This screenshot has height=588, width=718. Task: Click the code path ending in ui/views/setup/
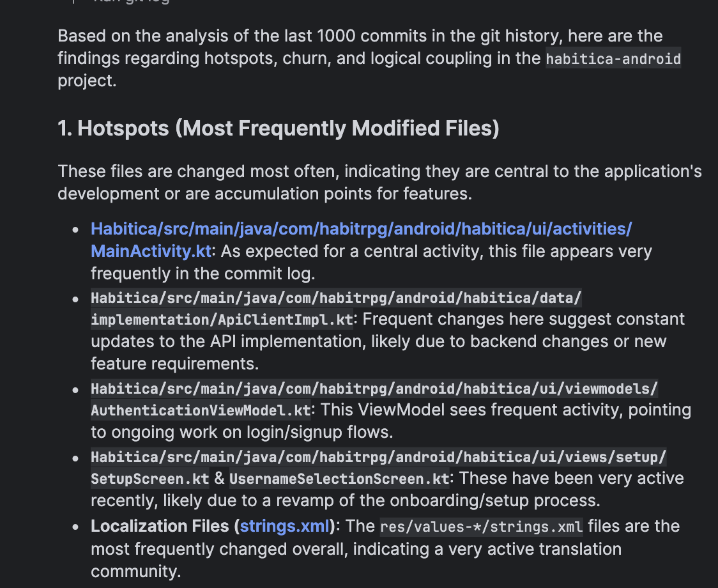(378, 457)
